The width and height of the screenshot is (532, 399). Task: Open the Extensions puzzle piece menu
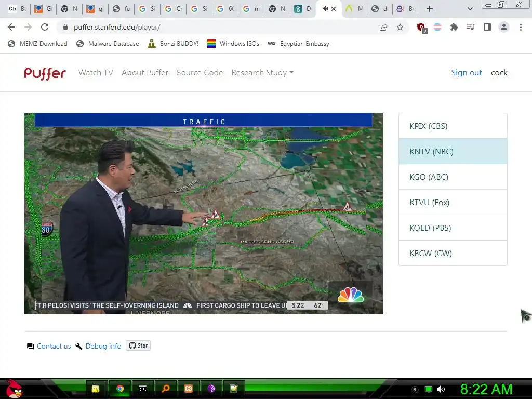pyautogui.click(x=454, y=27)
